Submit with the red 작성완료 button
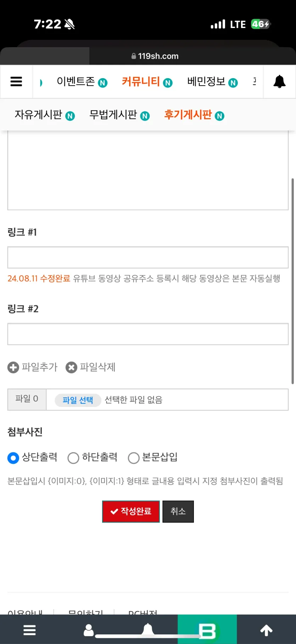Image resolution: width=296 pixels, height=644 pixels. 131,511
